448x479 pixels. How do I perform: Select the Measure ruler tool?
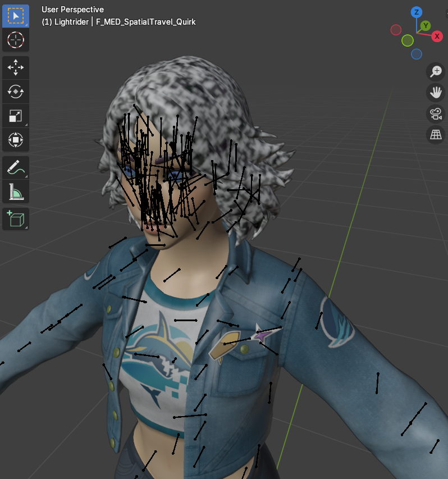pos(16,192)
